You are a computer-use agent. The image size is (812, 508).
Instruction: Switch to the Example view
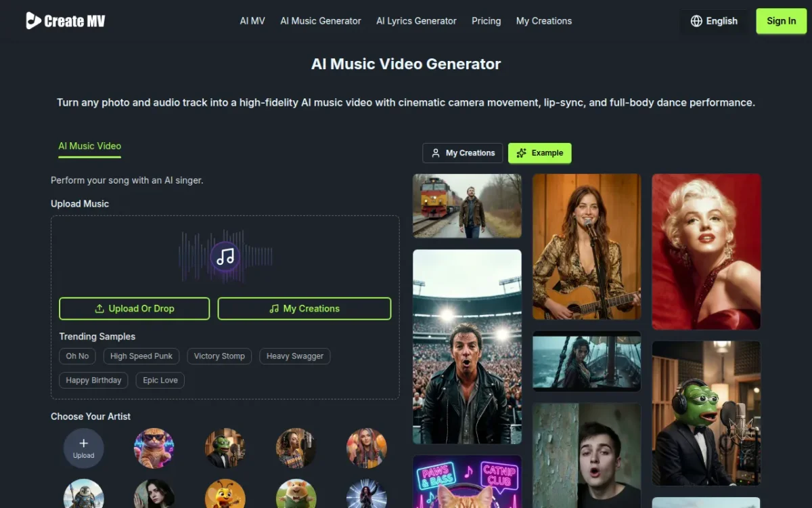(x=539, y=153)
